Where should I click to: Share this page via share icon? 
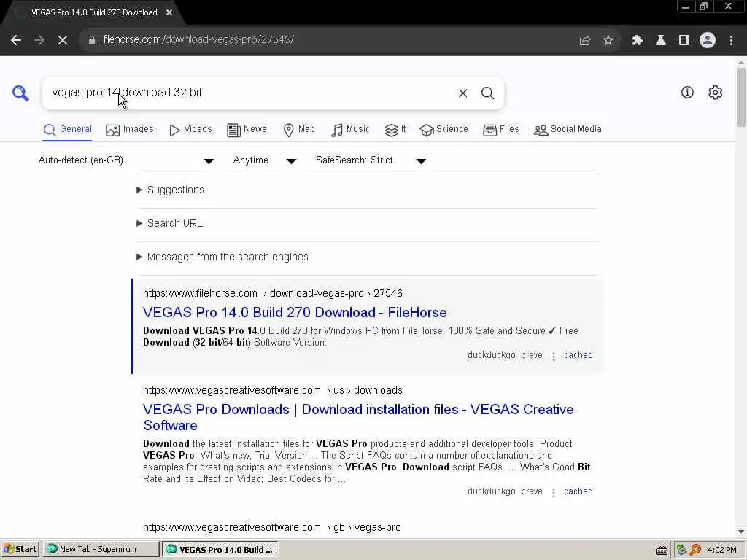coord(585,41)
